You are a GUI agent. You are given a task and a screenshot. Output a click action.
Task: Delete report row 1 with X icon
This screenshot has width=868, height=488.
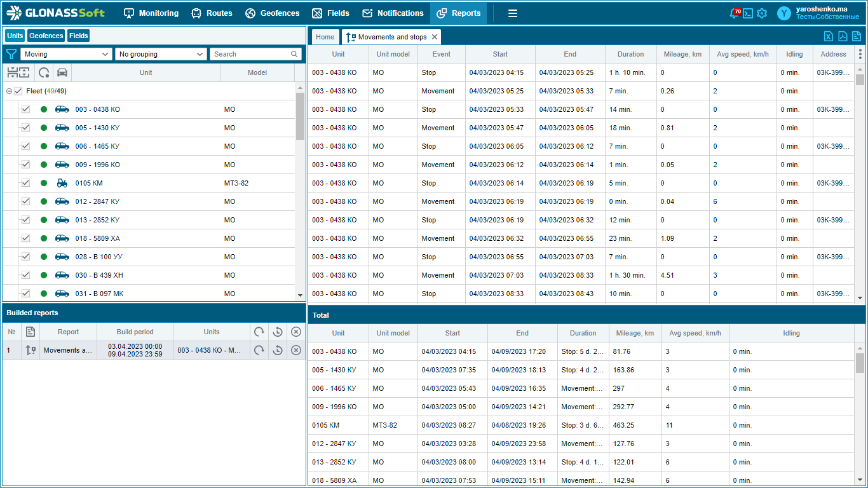tap(295, 350)
